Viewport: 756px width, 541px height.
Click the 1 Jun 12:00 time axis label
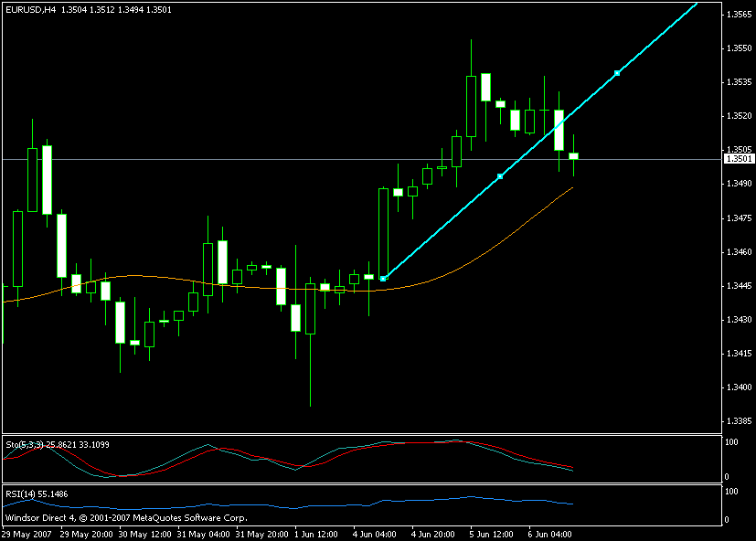(318, 534)
